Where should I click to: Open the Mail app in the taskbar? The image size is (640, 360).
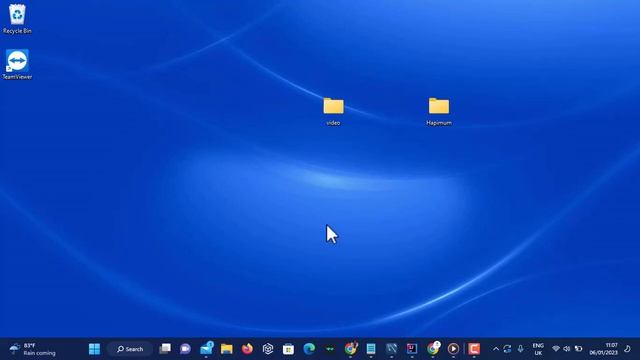point(207,349)
